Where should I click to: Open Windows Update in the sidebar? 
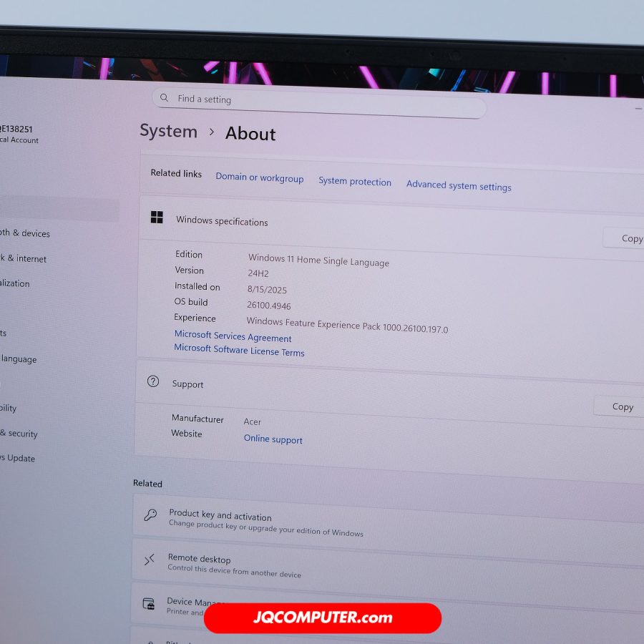(18, 458)
